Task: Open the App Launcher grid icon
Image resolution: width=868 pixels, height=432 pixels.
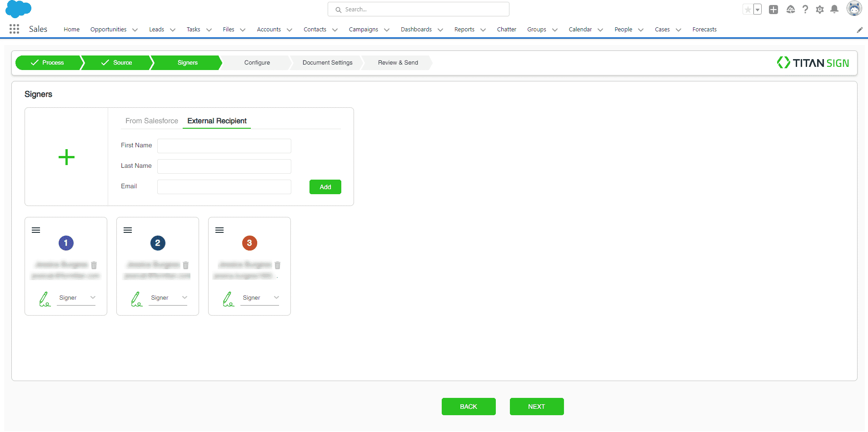Action: pos(14,29)
